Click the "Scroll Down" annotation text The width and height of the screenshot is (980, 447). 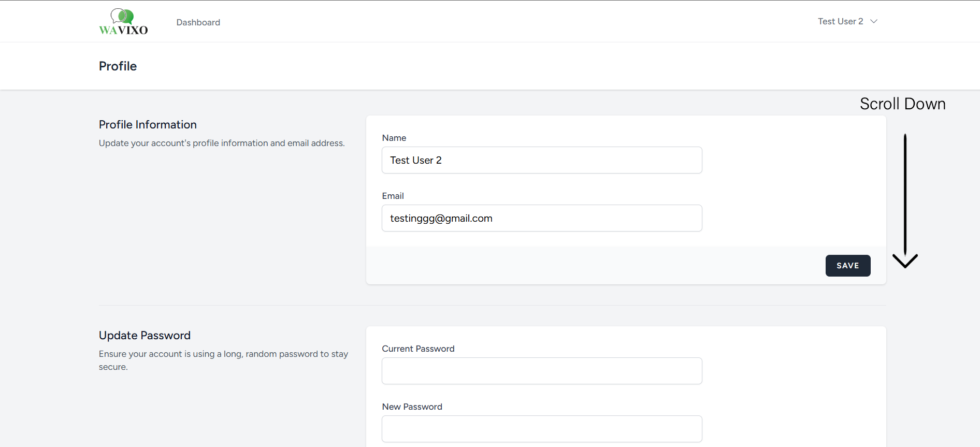902,104
